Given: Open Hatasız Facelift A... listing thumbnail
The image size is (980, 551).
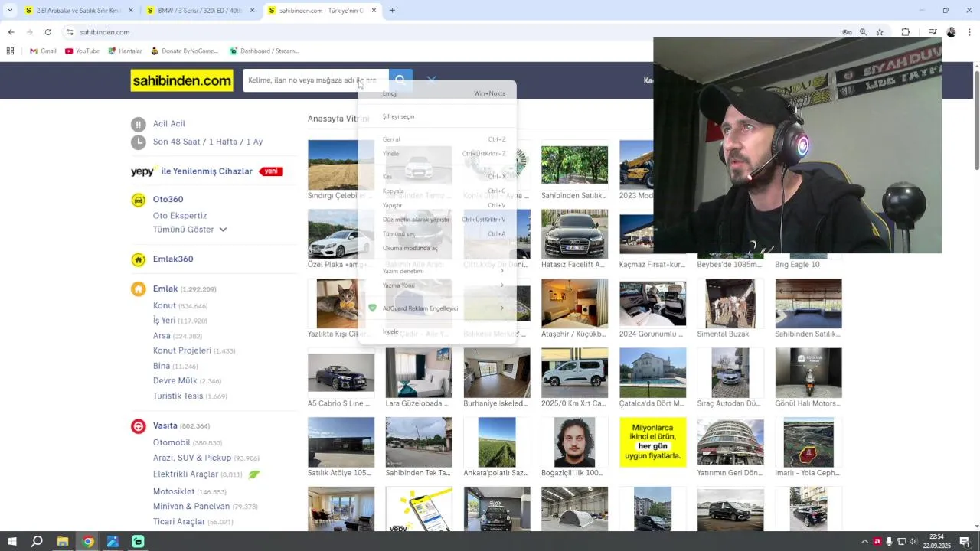Looking at the screenshot, I should pyautogui.click(x=574, y=234).
